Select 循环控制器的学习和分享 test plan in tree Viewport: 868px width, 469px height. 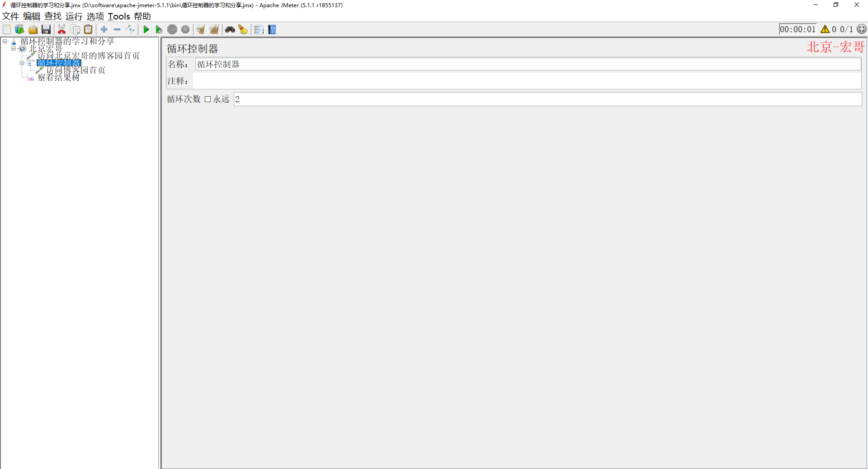[x=67, y=41]
